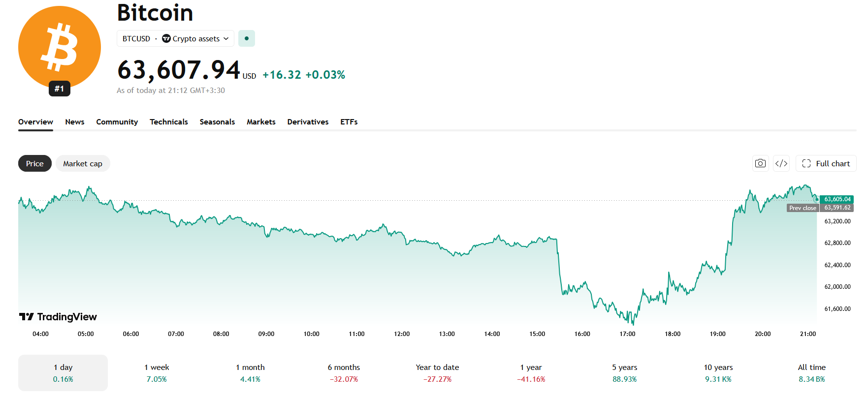The width and height of the screenshot is (868, 398).
Task: Switch chart to Market cap
Action: [83, 163]
